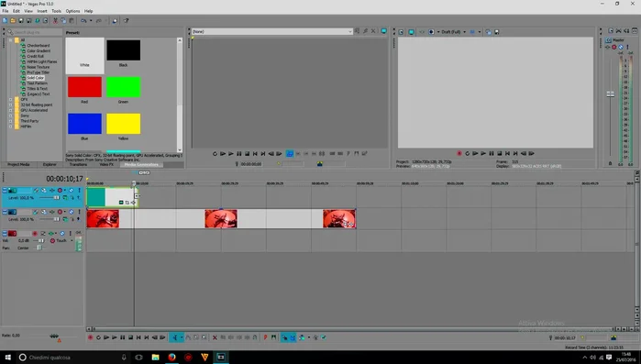
Task: Click the event pan/crop icon on teal clip
Action: (127, 203)
